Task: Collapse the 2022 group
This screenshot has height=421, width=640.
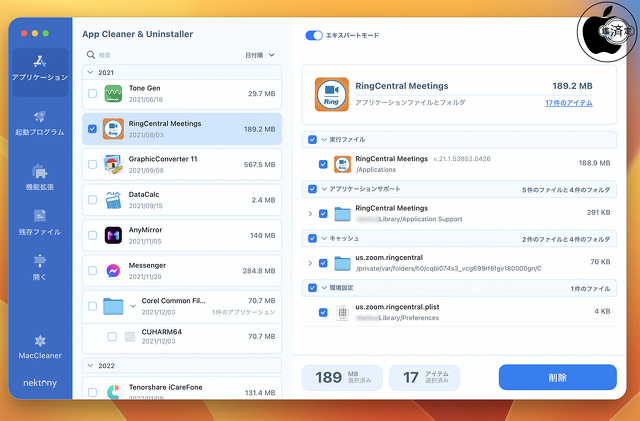Action: tap(90, 365)
